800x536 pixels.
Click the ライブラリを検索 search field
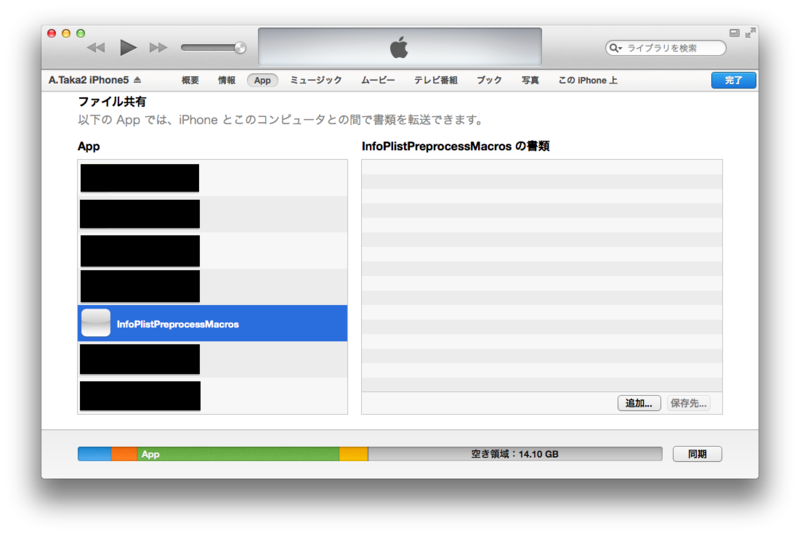tap(665, 48)
